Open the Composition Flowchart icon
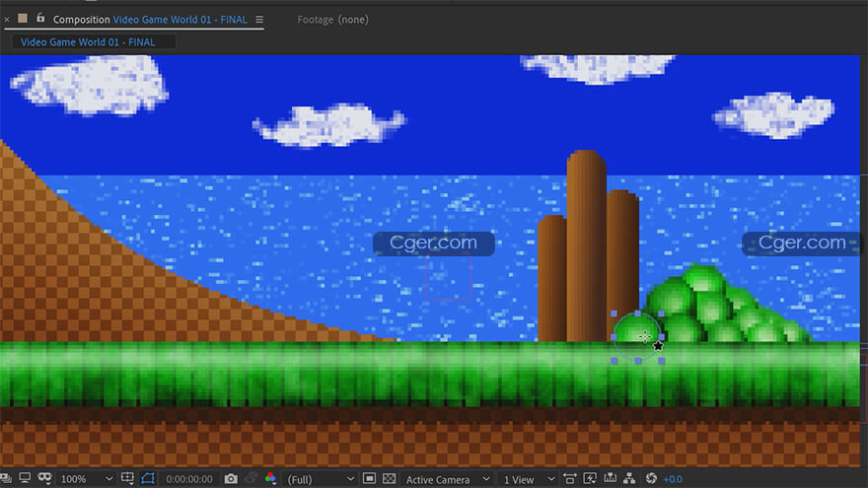 (x=630, y=478)
